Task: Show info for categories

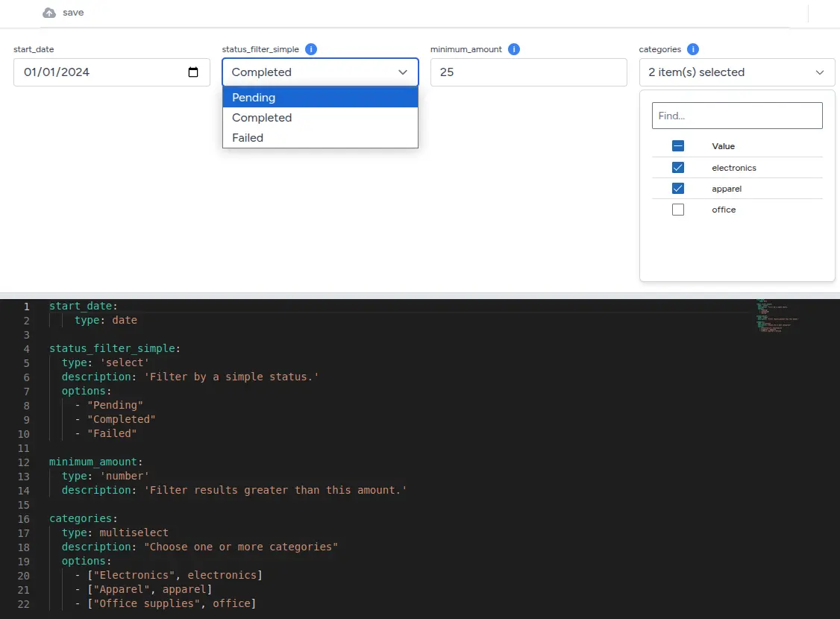Action: tap(693, 49)
